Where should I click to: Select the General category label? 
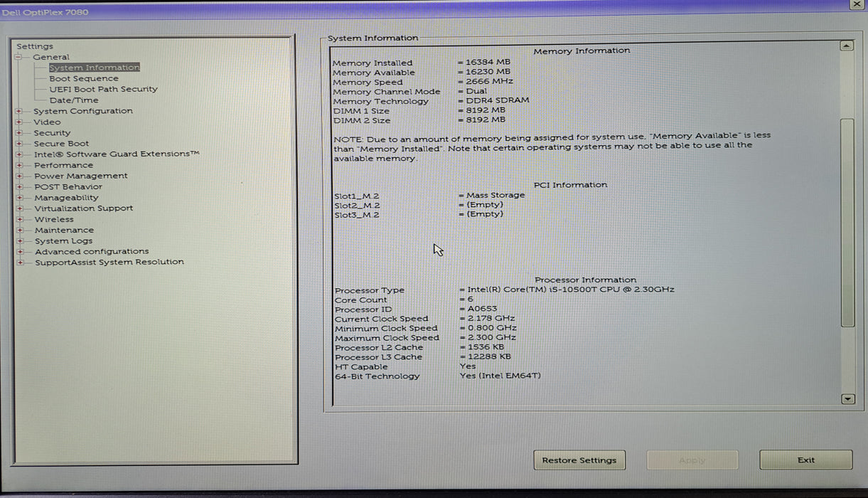(x=51, y=57)
